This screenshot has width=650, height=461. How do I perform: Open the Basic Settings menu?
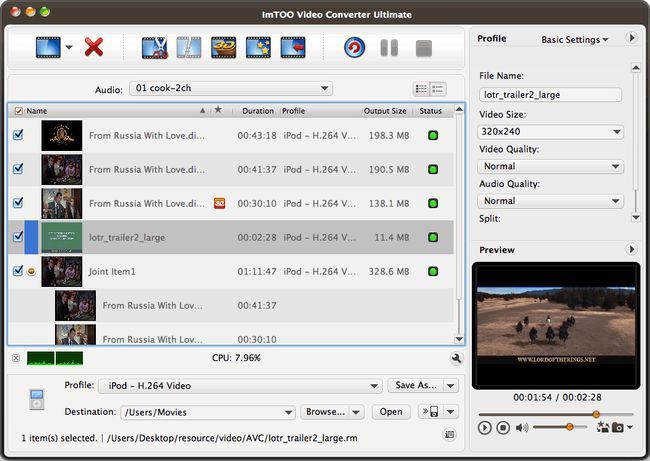tap(575, 40)
